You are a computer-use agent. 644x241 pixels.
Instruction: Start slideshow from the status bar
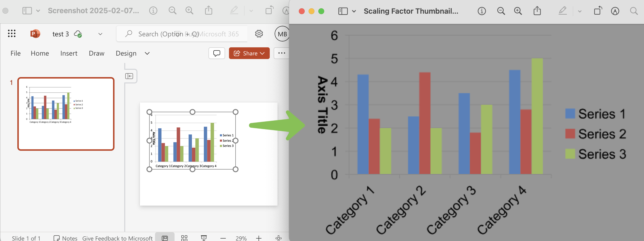coord(204,238)
